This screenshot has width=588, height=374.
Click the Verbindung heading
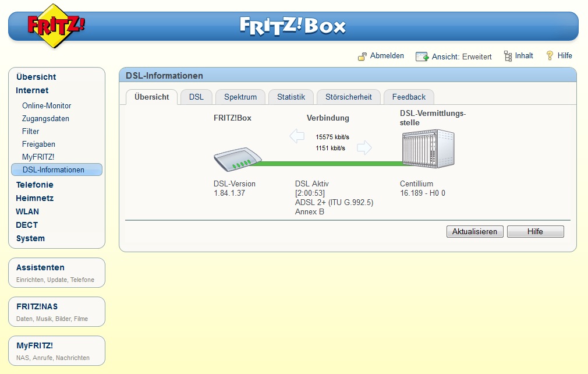click(328, 118)
